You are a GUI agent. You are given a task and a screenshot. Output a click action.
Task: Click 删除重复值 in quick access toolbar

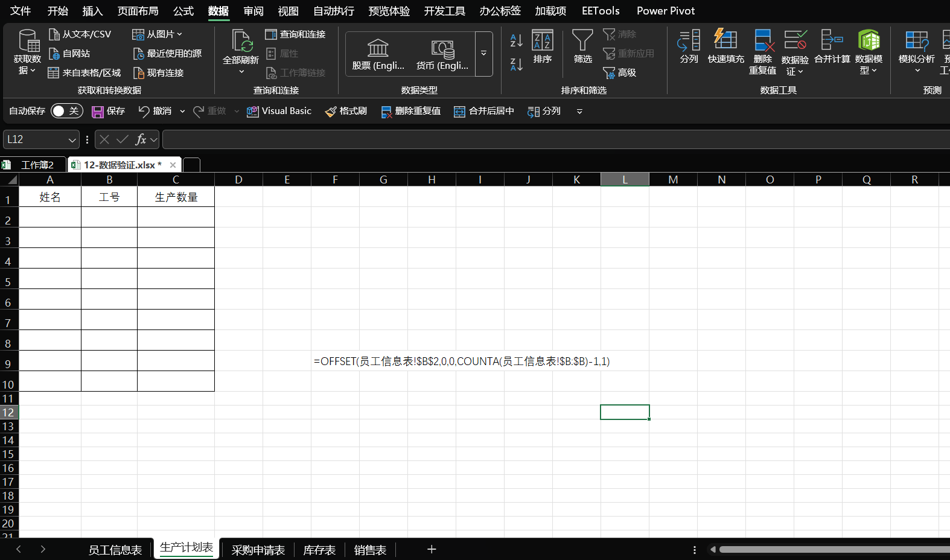click(x=411, y=111)
